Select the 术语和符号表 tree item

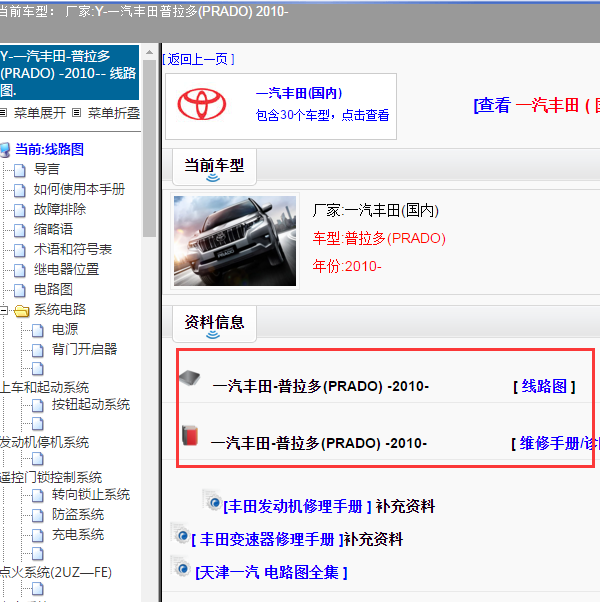(73, 250)
